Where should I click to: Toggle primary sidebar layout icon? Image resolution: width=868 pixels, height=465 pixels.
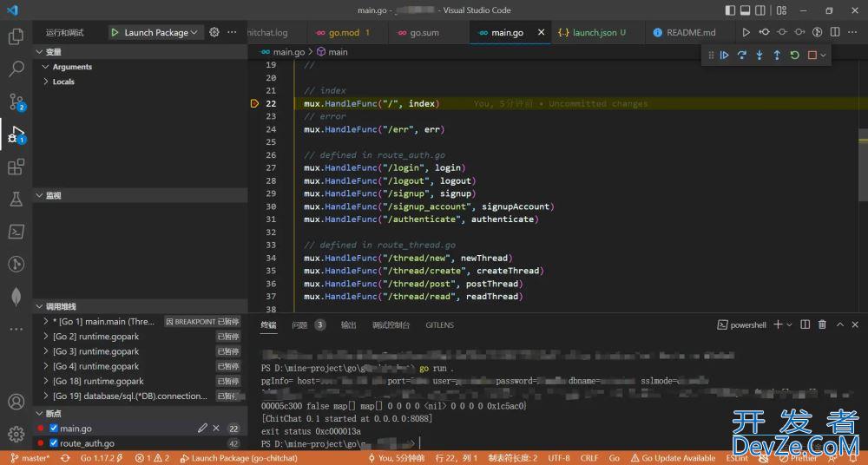[x=730, y=10]
